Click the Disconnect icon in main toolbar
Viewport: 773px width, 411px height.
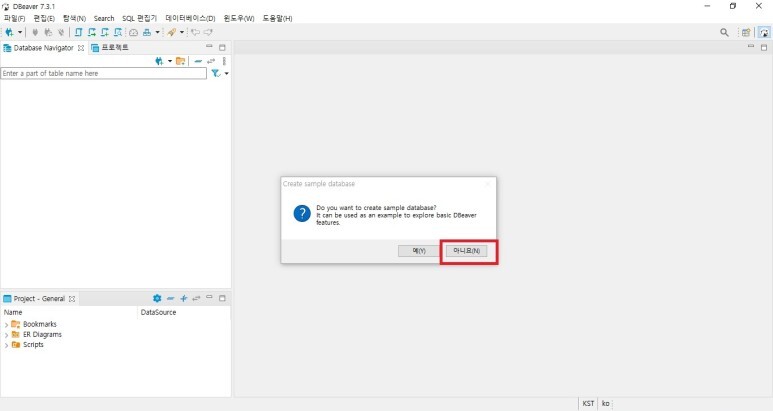click(x=61, y=32)
